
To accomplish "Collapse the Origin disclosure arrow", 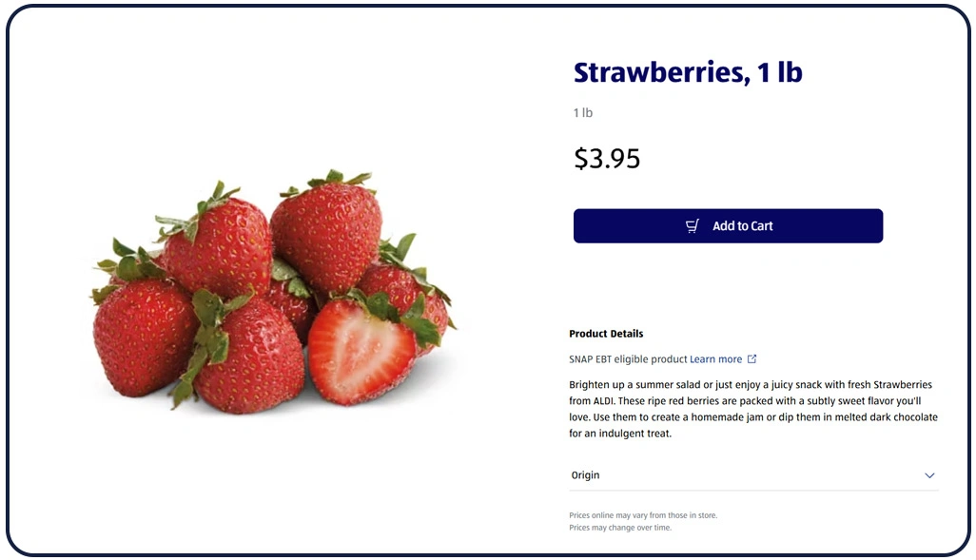I will tap(930, 474).
